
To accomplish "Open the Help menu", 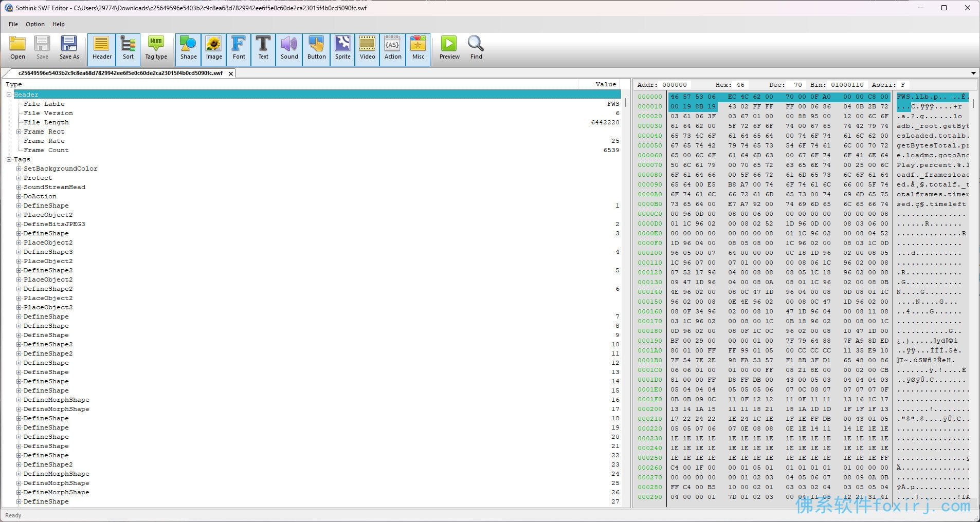I will tap(59, 24).
